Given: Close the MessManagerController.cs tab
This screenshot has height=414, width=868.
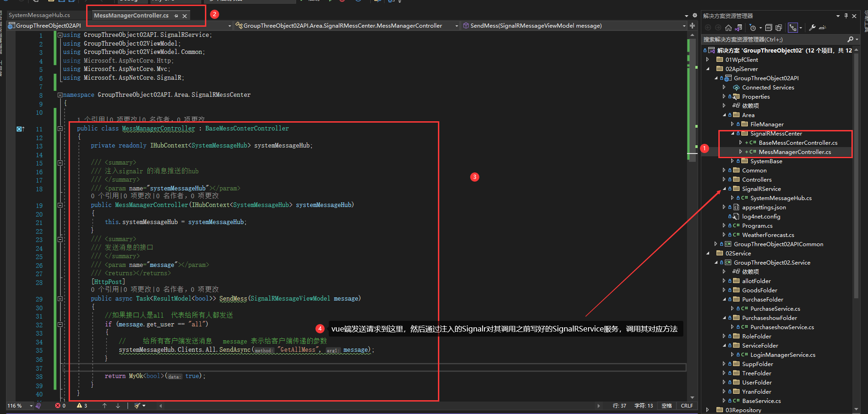Looking at the screenshot, I should pyautogui.click(x=185, y=16).
